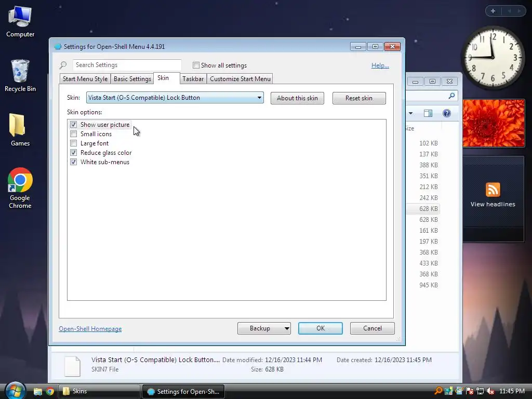Enable the Small icons option
The image size is (532, 399).
pos(73,134)
